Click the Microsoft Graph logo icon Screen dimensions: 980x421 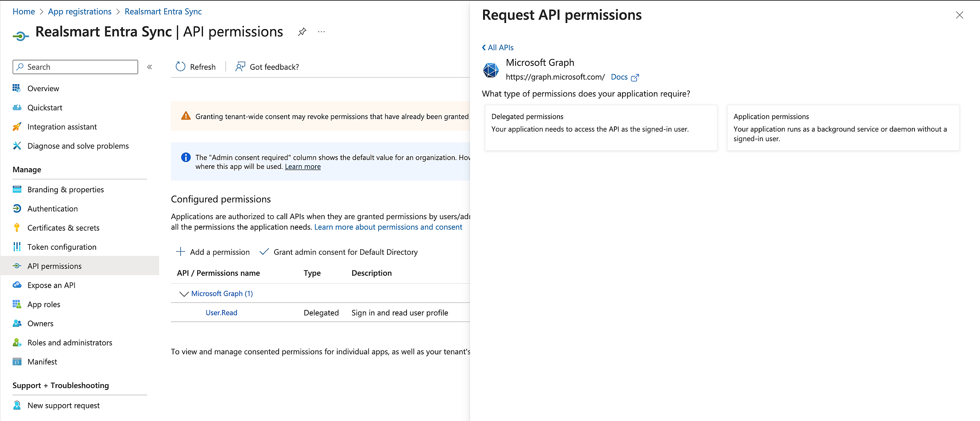click(x=491, y=70)
